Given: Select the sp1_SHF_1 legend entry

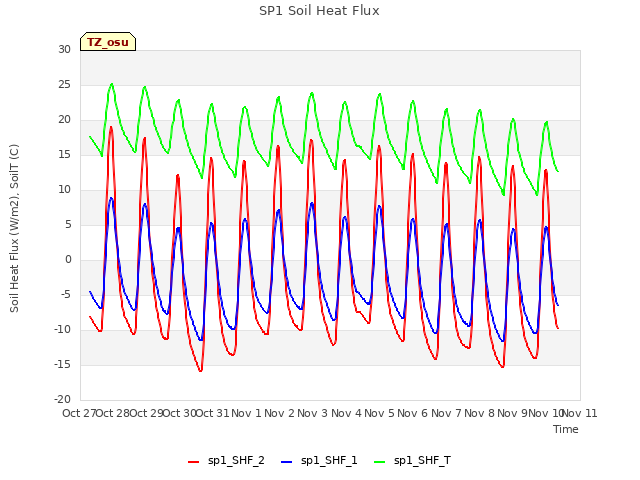Looking at the screenshot, I should [x=319, y=461].
